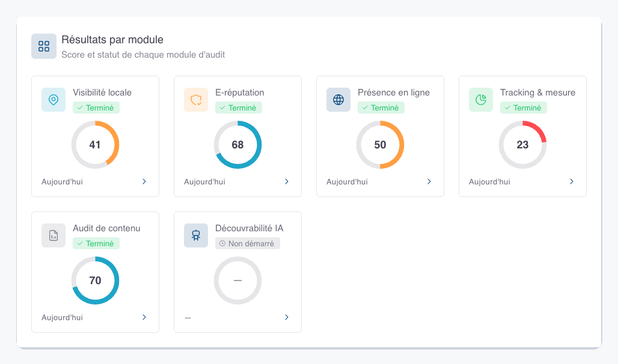Open Visibilité locale details via its chevron
The height and width of the screenshot is (364, 618).
[144, 181]
